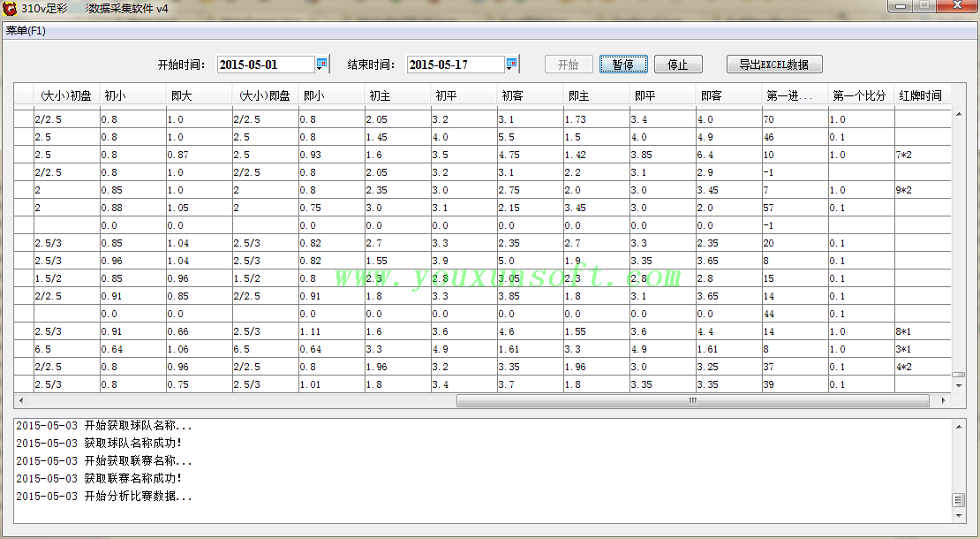
Task: Click the 结束时间: label
Action: (x=371, y=65)
